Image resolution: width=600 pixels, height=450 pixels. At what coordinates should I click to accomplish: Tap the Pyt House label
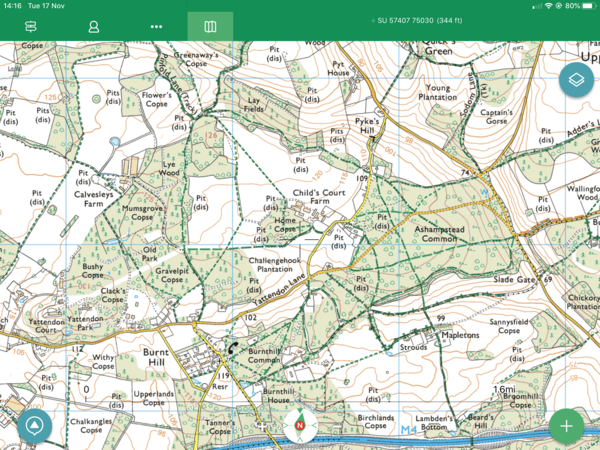pyautogui.click(x=338, y=68)
